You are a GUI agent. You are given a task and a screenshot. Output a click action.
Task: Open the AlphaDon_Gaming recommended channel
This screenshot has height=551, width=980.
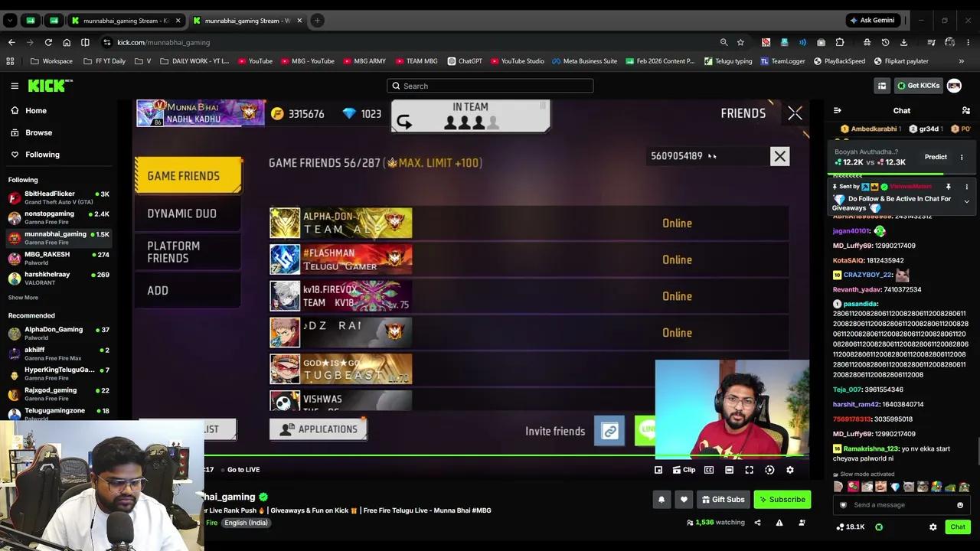point(59,333)
